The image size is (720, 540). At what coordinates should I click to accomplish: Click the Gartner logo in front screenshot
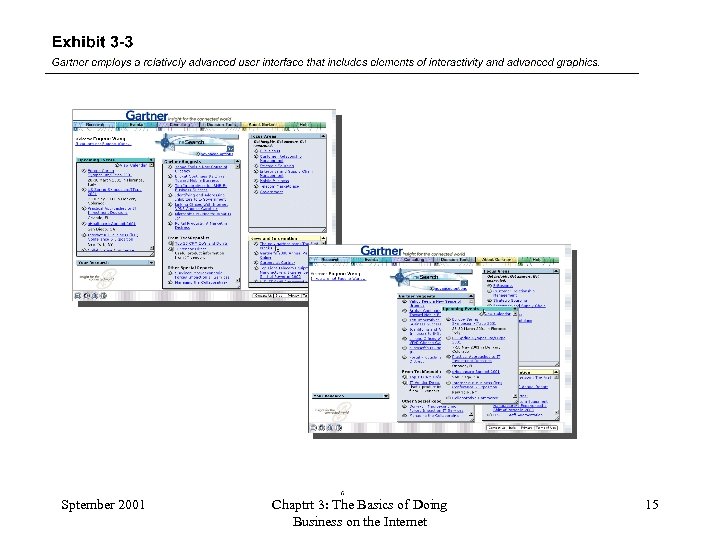pyautogui.click(x=381, y=251)
